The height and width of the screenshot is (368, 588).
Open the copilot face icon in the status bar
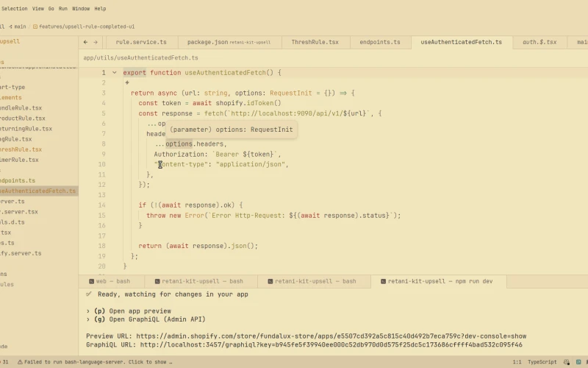pos(567,362)
